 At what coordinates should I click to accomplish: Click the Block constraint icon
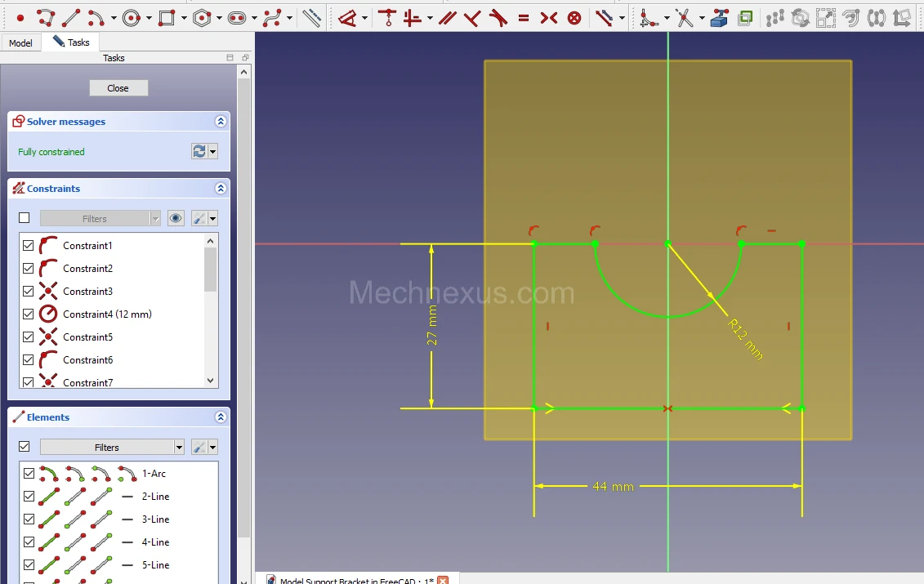tap(574, 17)
